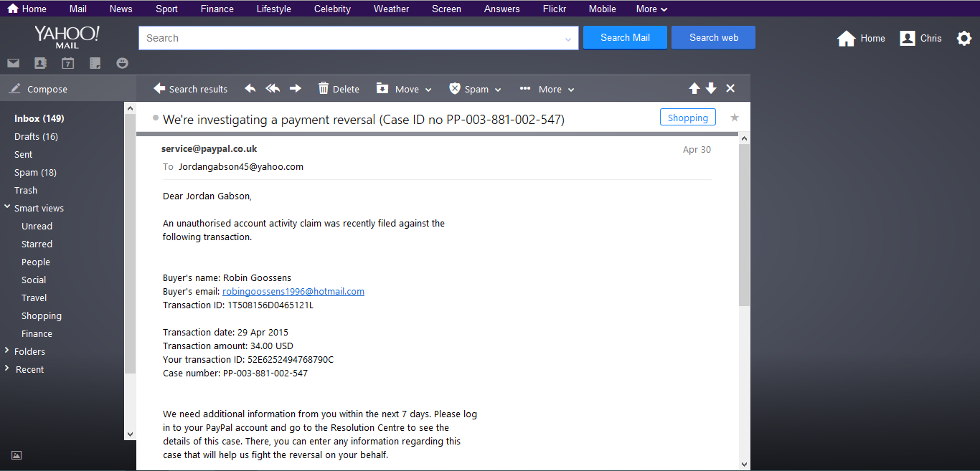This screenshot has width=980, height=471.
Task: Click the Reply All double-arrow icon
Action: tap(273, 88)
